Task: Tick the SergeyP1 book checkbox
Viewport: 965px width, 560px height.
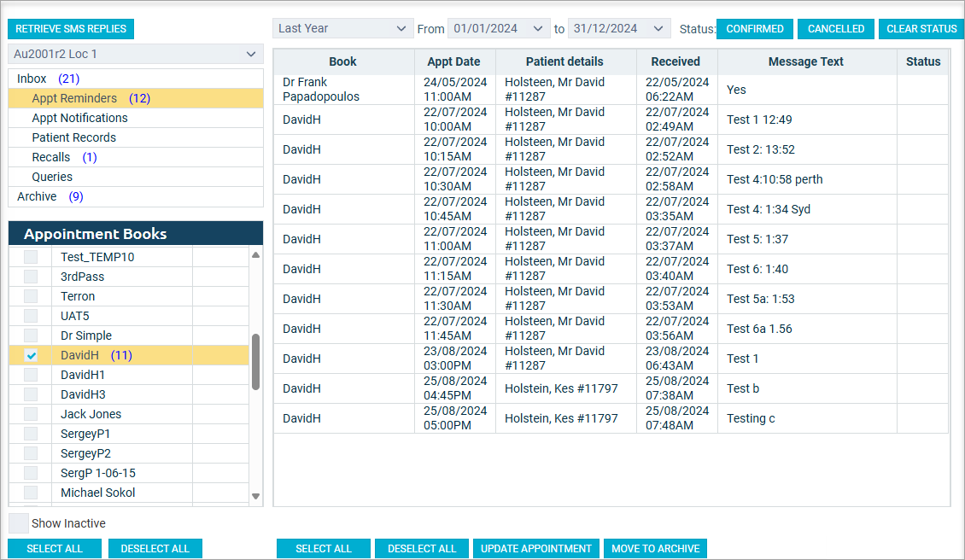Action: click(x=31, y=435)
